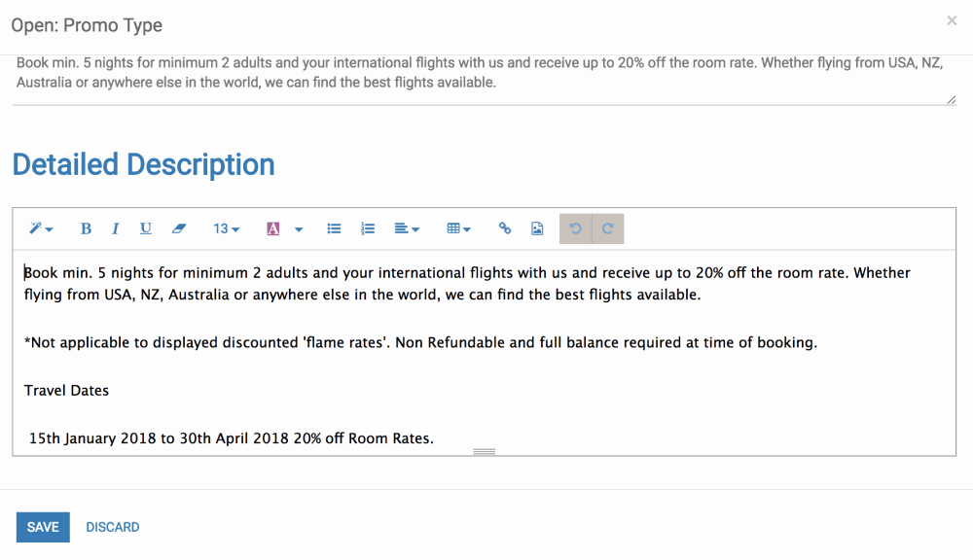The width and height of the screenshot is (973, 560).
Task: Click inside the detailed description text area
Action: [484, 352]
